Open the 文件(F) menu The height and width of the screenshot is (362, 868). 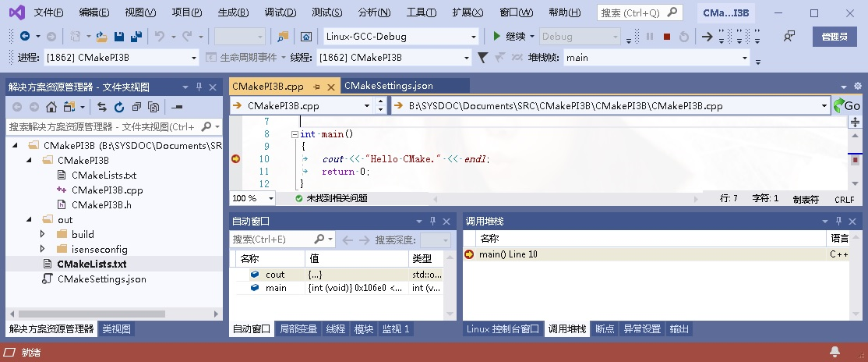(x=48, y=12)
